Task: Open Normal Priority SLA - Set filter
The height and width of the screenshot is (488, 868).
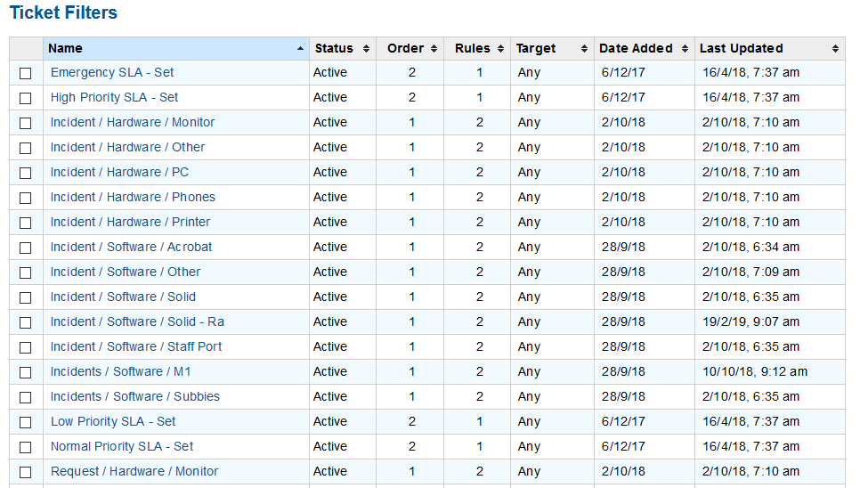Action: tap(122, 446)
